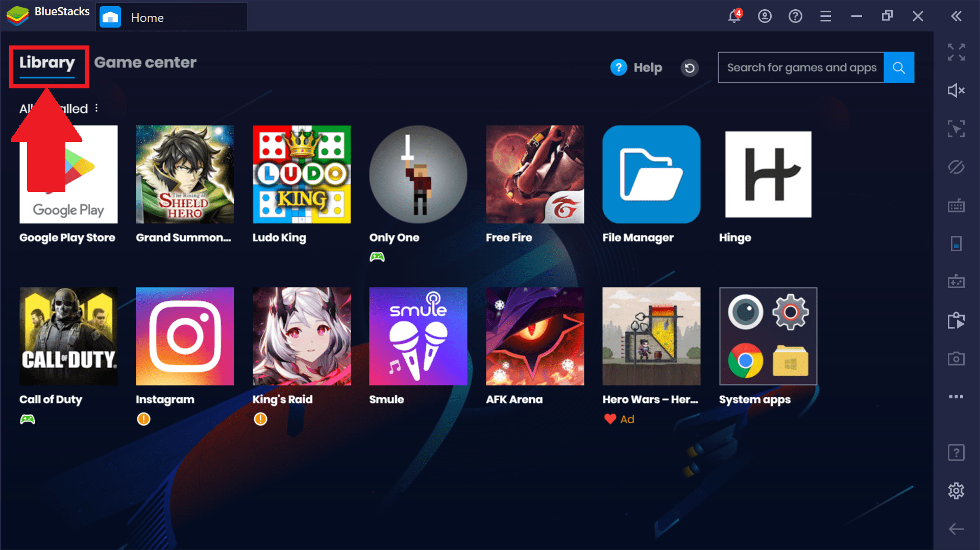Screen dimensions: 980x550
Task: Click the blue search button
Action: tap(899, 67)
